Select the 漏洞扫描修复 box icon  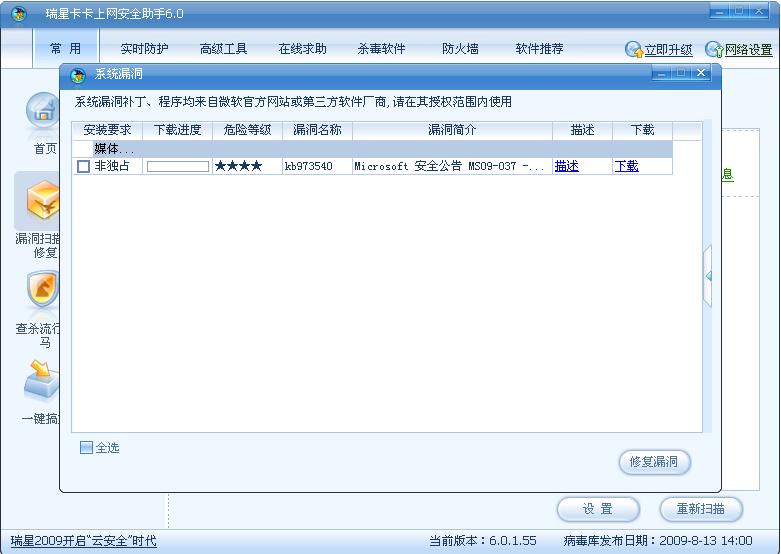[43, 199]
